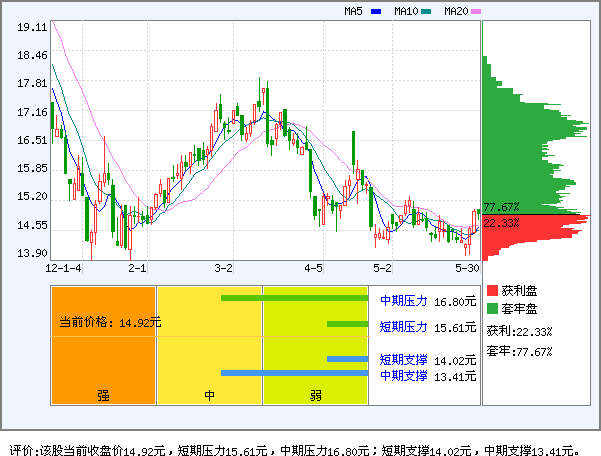Click the green 套牢盘 legend square
This screenshot has width=601, height=456.
(492, 308)
